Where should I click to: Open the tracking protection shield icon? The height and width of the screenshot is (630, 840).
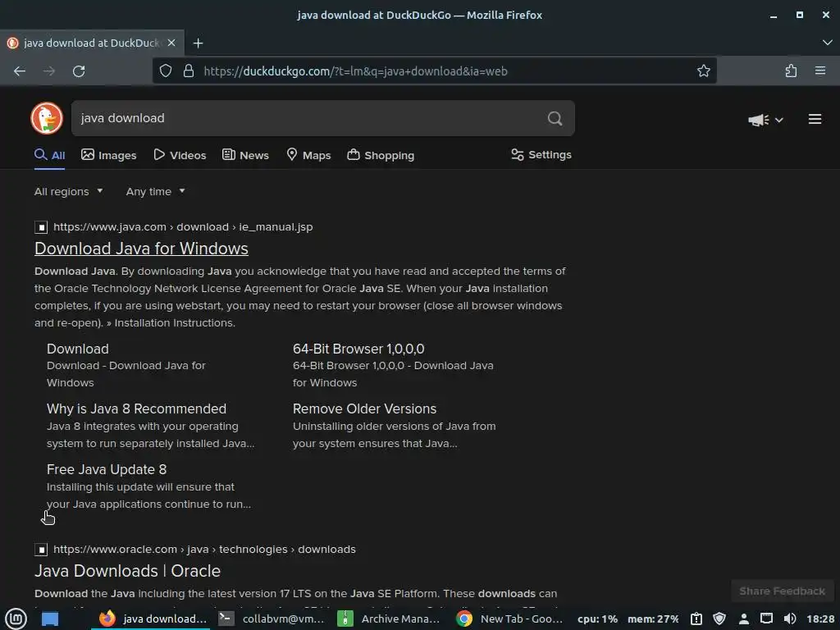click(166, 71)
